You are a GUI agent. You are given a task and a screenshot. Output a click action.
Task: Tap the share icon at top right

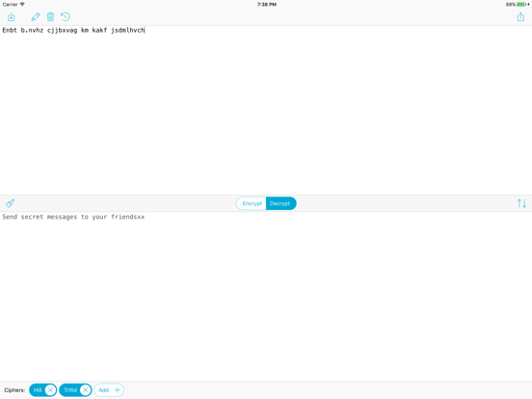pyautogui.click(x=520, y=16)
